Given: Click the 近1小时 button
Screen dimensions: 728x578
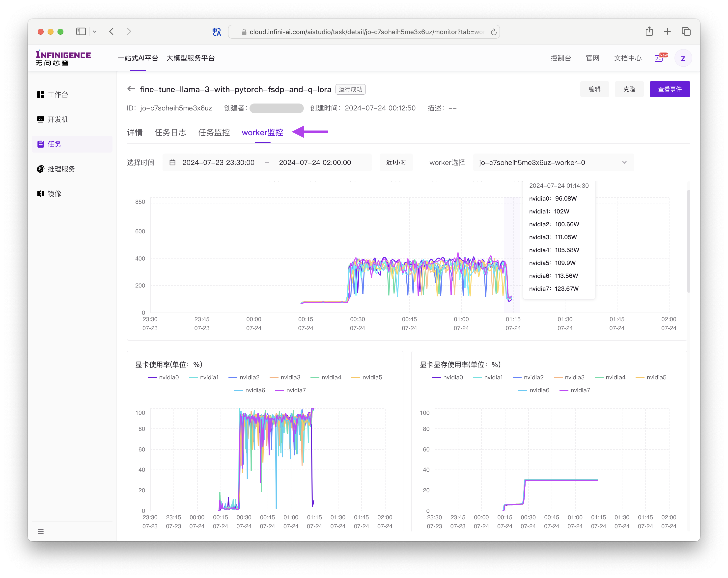Looking at the screenshot, I should click(396, 163).
